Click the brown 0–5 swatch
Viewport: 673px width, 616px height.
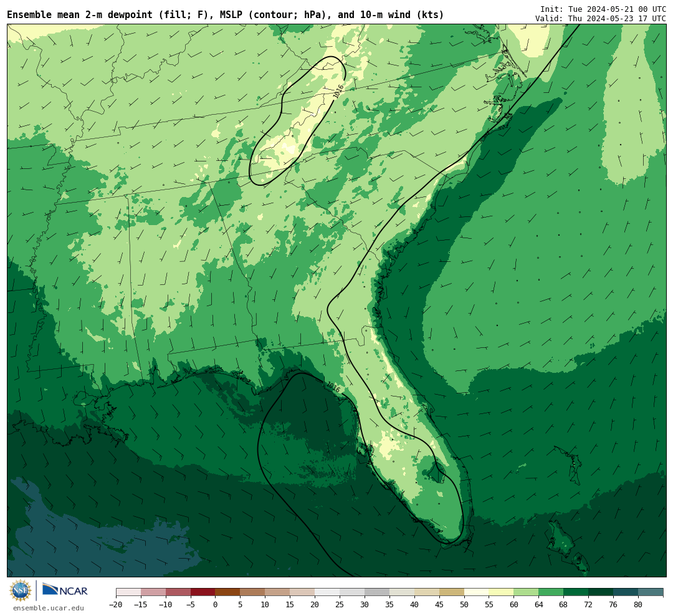point(227,592)
